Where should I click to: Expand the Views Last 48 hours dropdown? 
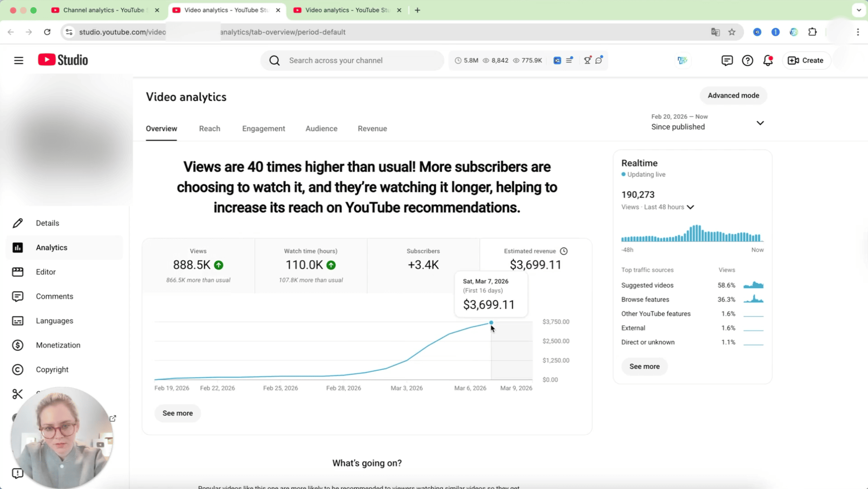point(690,207)
